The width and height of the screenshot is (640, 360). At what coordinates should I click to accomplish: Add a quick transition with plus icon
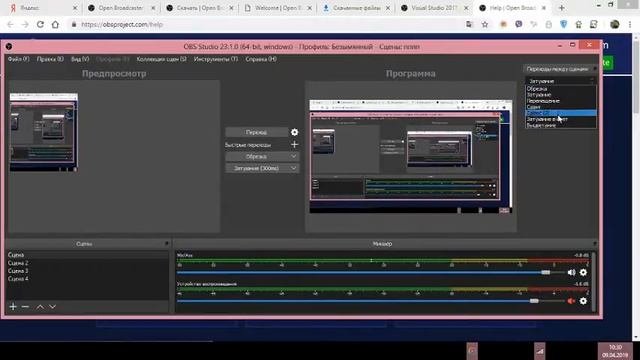point(294,144)
